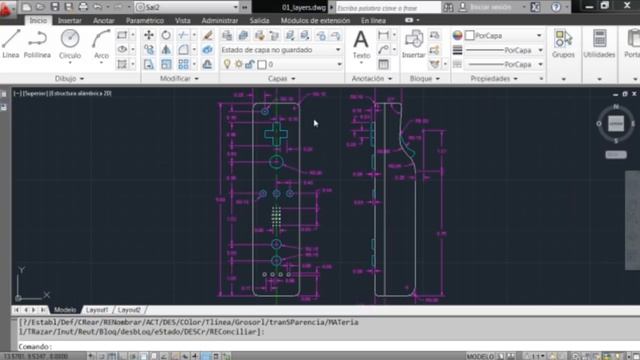Click the Save icon in quick access toolbar
This screenshot has height=360, width=640.
pyautogui.click(x=55, y=7)
